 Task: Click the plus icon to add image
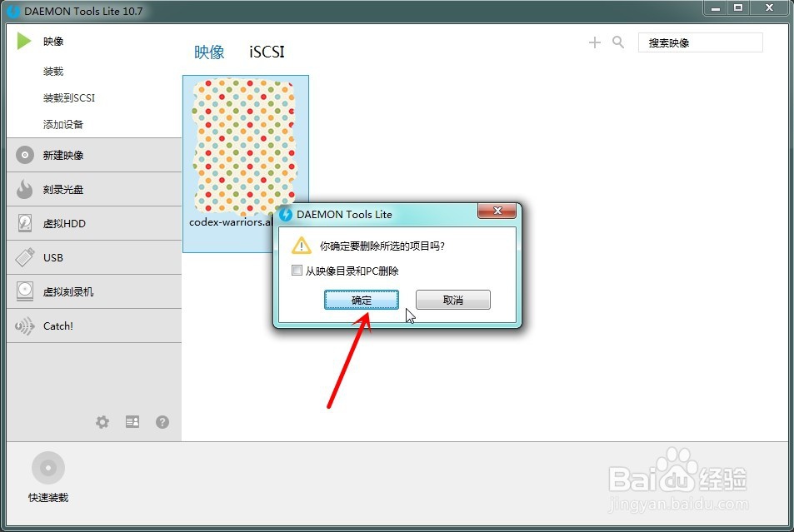point(595,42)
